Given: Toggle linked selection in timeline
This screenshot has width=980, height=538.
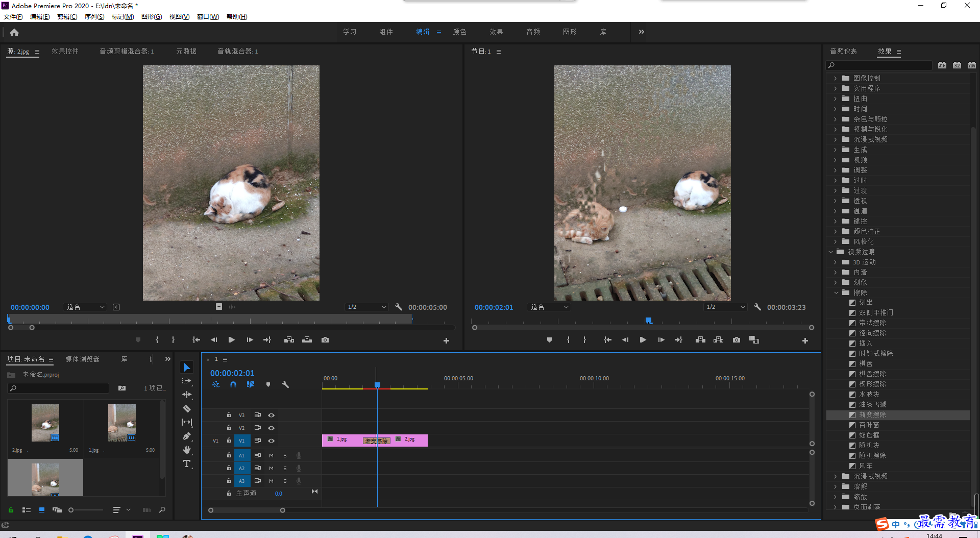Looking at the screenshot, I should pos(251,385).
